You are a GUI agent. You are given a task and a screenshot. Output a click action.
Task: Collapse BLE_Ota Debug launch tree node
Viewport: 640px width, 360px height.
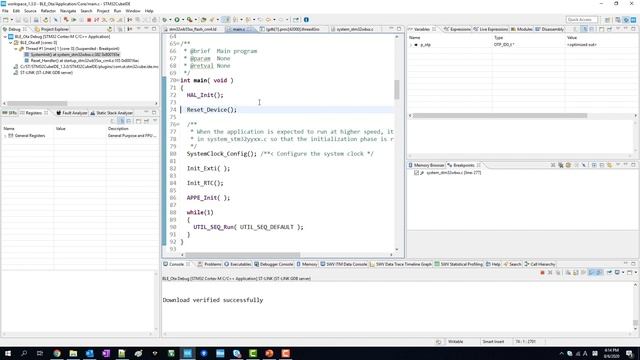[x=5, y=37]
